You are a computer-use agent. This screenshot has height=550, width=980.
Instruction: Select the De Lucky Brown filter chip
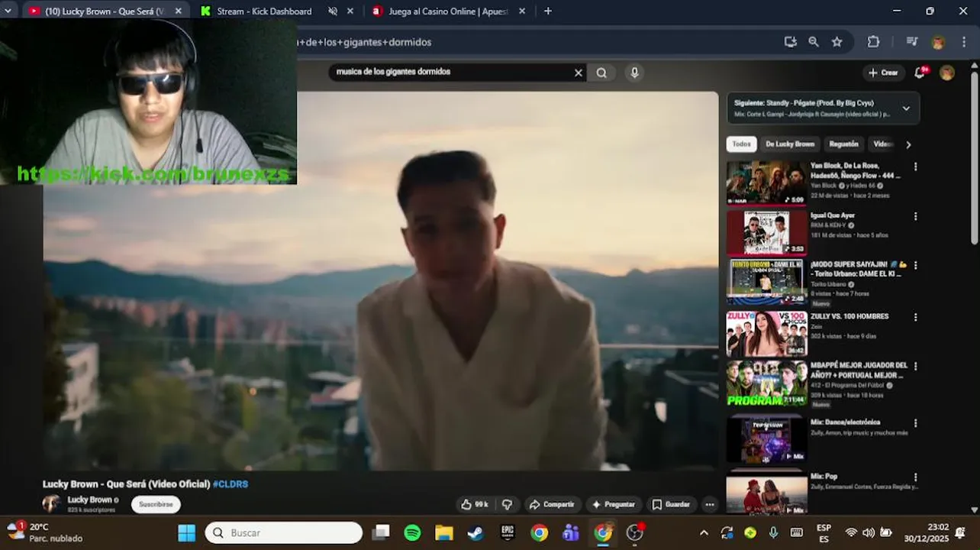click(790, 144)
